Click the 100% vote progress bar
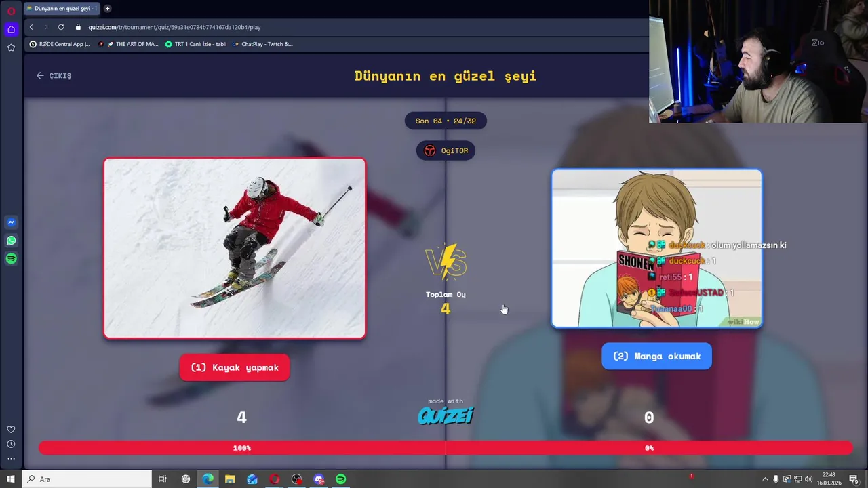 242,448
